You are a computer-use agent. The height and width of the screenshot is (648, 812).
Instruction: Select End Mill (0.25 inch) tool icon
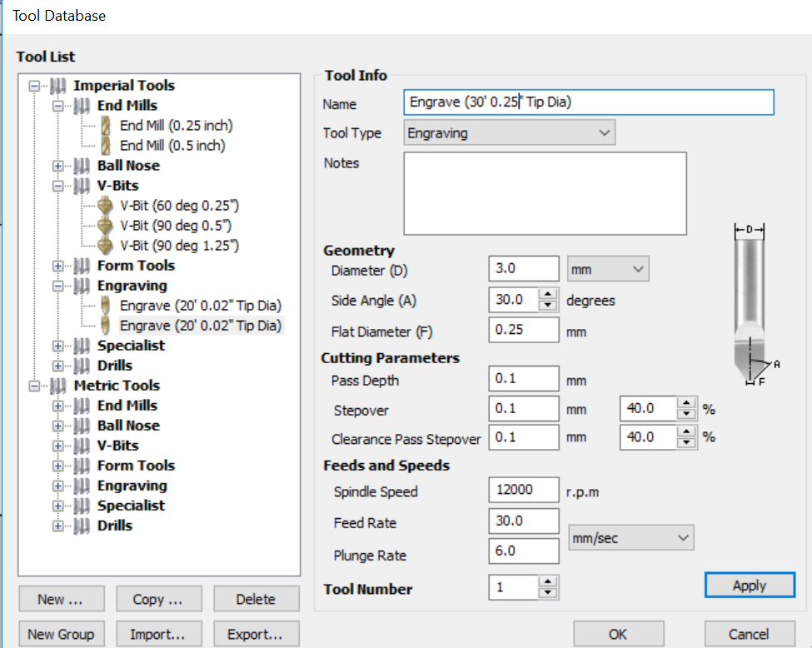[105, 126]
